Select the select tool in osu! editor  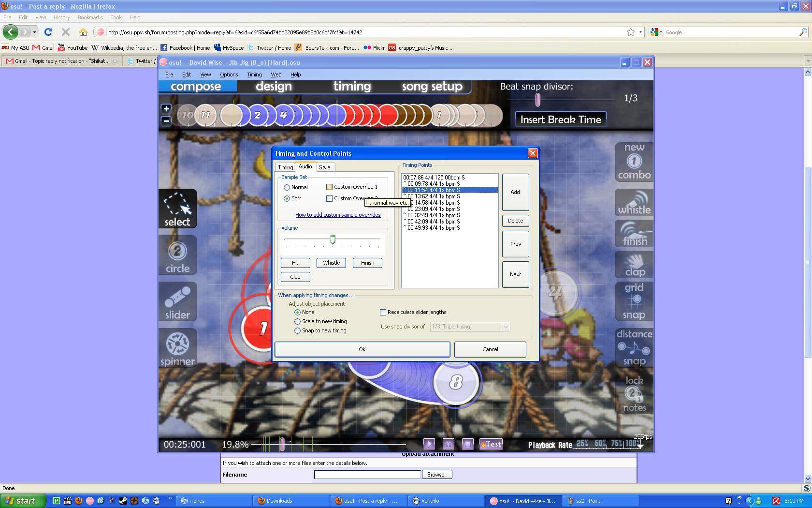pyautogui.click(x=177, y=209)
